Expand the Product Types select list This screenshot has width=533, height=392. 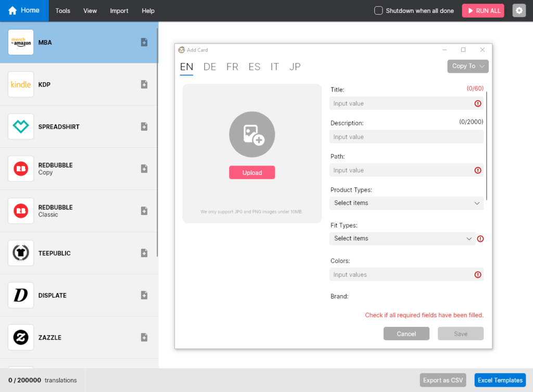click(406, 203)
